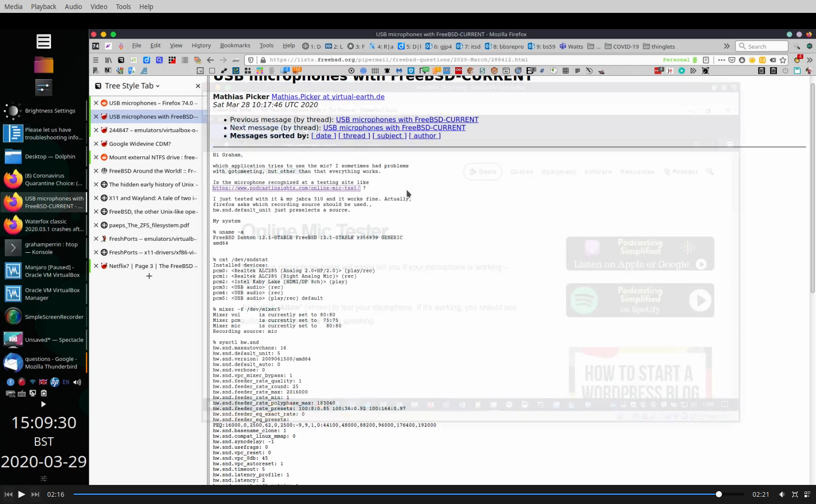
Task: Open the Firefox Library icon
Action: pyautogui.click(x=108, y=60)
